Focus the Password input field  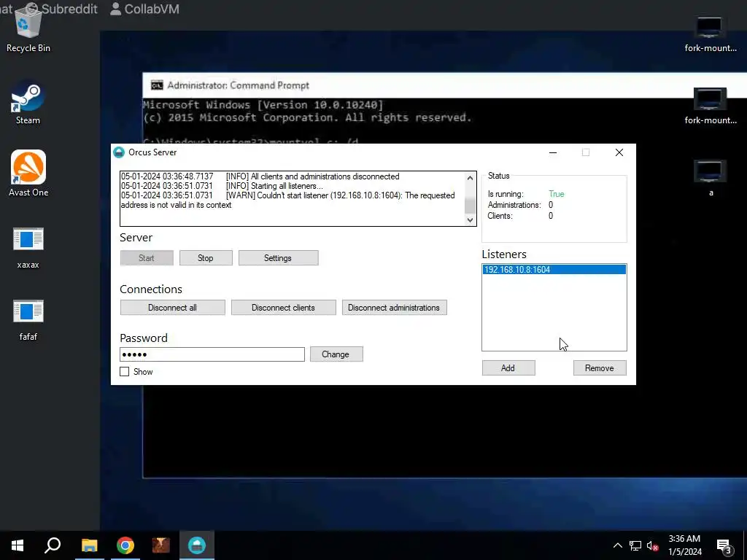pyautogui.click(x=212, y=354)
